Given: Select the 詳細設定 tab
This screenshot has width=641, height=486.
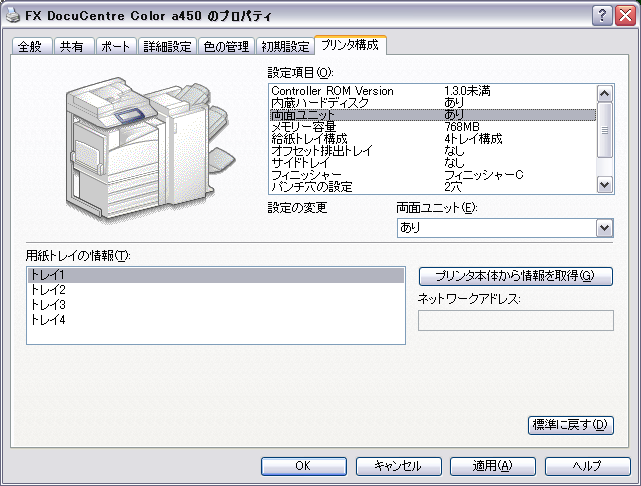Looking at the screenshot, I should click(166, 46).
